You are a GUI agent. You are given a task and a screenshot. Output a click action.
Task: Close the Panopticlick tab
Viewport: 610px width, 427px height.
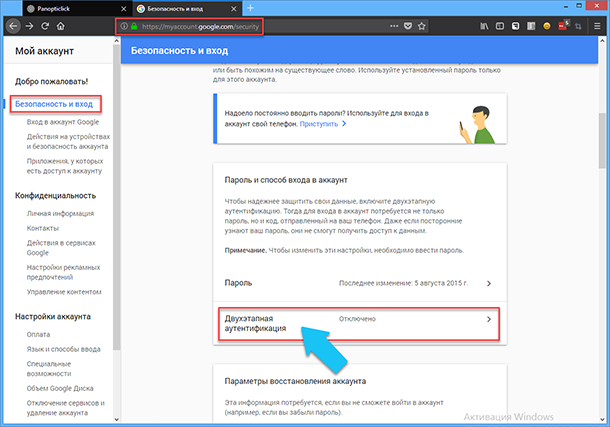[x=123, y=9]
